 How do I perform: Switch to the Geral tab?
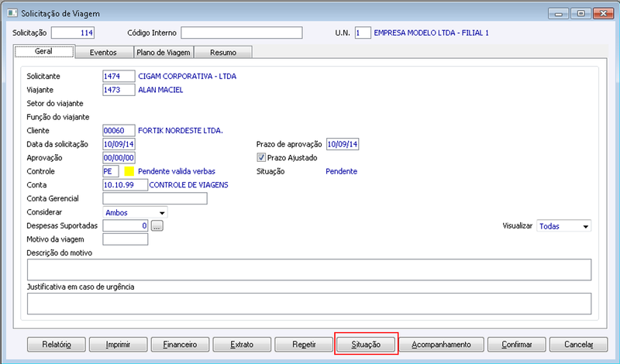(x=44, y=51)
